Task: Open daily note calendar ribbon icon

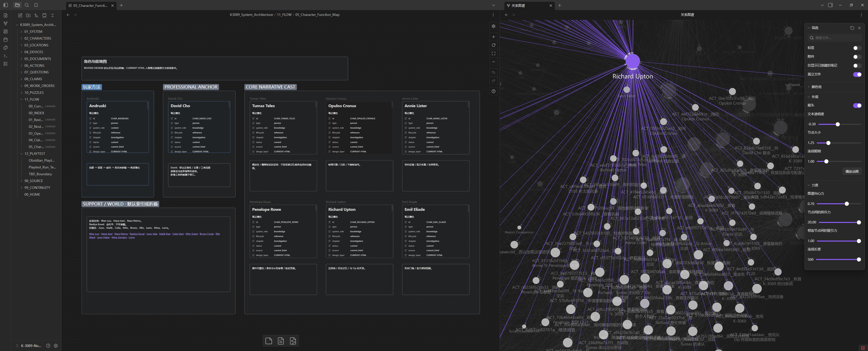Action: tap(5, 39)
